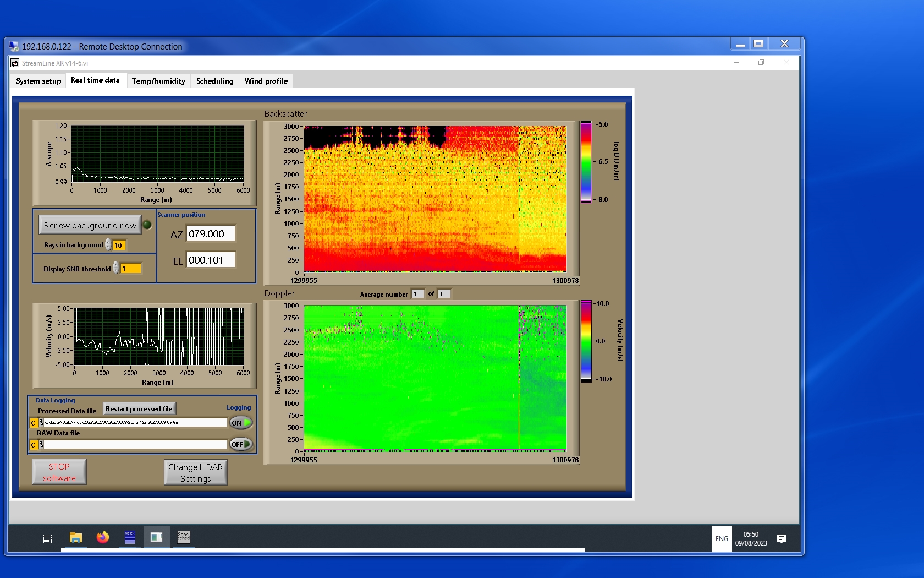Click Change LiDAR Settings button

pyautogui.click(x=195, y=472)
